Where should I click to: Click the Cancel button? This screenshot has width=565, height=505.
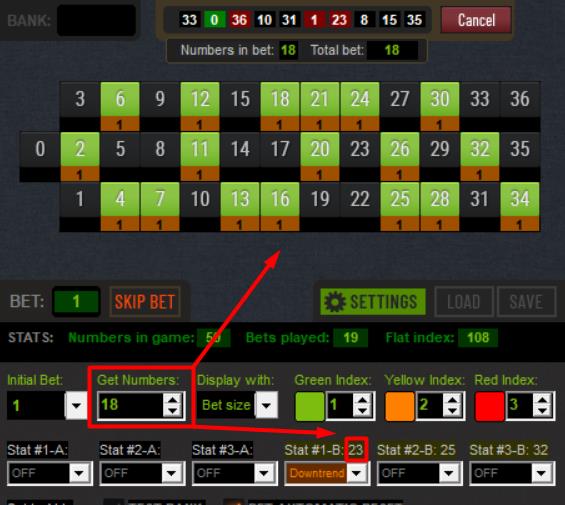pos(476,20)
